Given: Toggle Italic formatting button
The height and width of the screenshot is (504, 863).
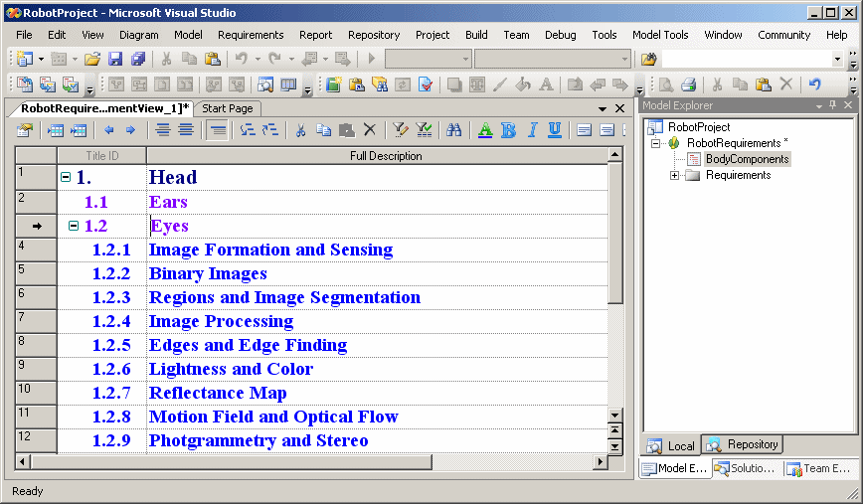Looking at the screenshot, I should [x=532, y=130].
